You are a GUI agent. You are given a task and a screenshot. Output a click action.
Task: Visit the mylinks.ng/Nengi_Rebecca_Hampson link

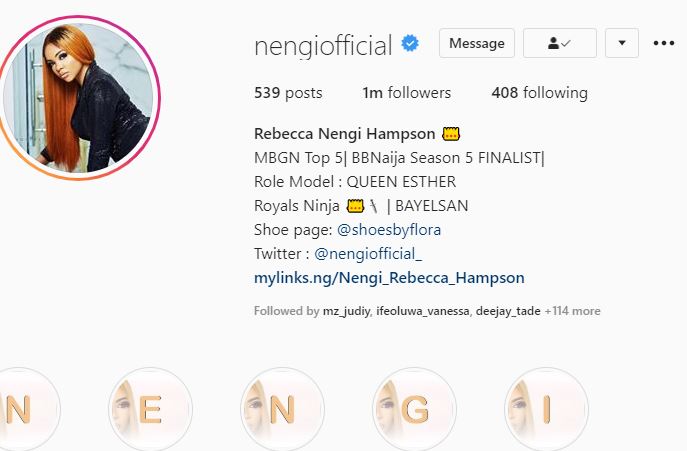389,278
